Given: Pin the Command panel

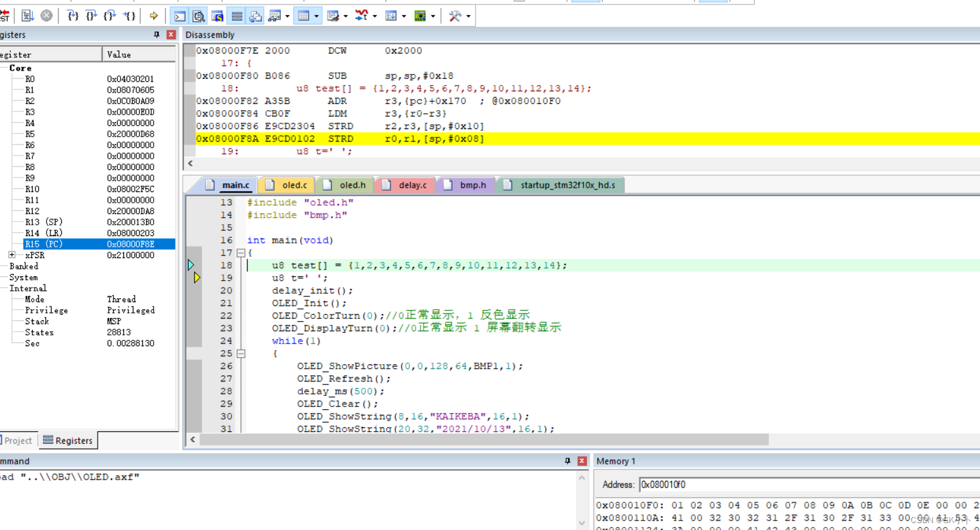Looking at the screenshot, I should pyautogui.click(x=567, y=461).
